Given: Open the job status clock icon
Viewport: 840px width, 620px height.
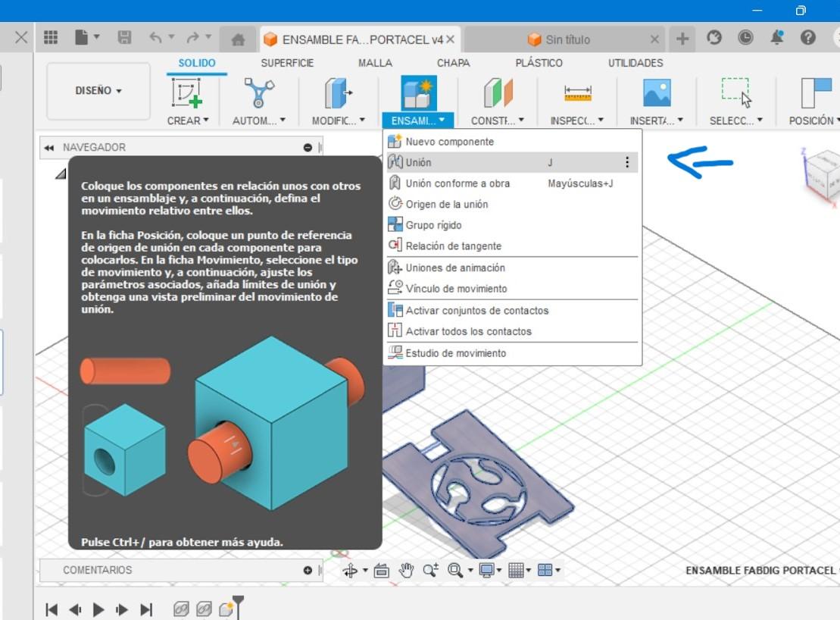Looking at the screenshot, I should pos(745,37).
